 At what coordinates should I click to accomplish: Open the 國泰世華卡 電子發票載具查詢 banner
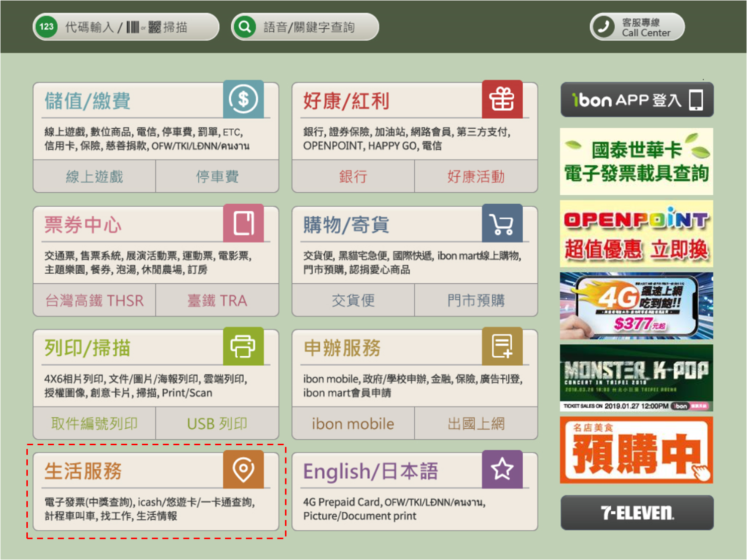pyautogui.click(x=637, y=161)
